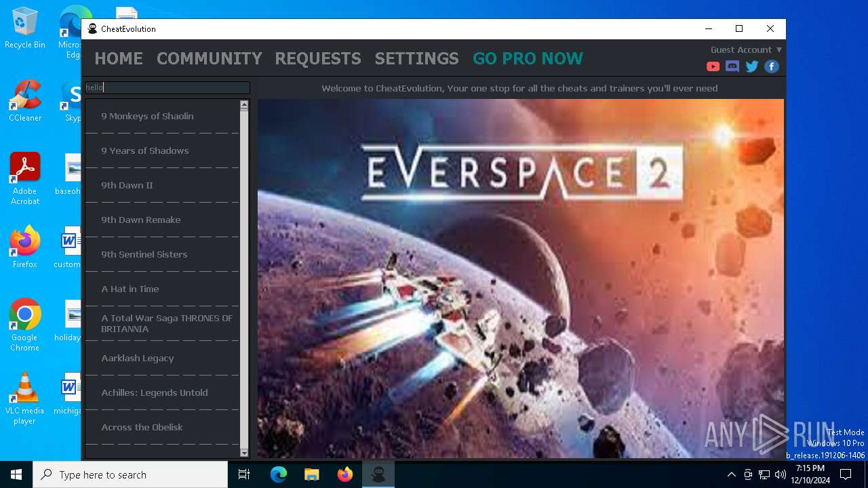868x488 pixels.
Task: Open Firefox from the taskbar
Action: click(345, 474)
